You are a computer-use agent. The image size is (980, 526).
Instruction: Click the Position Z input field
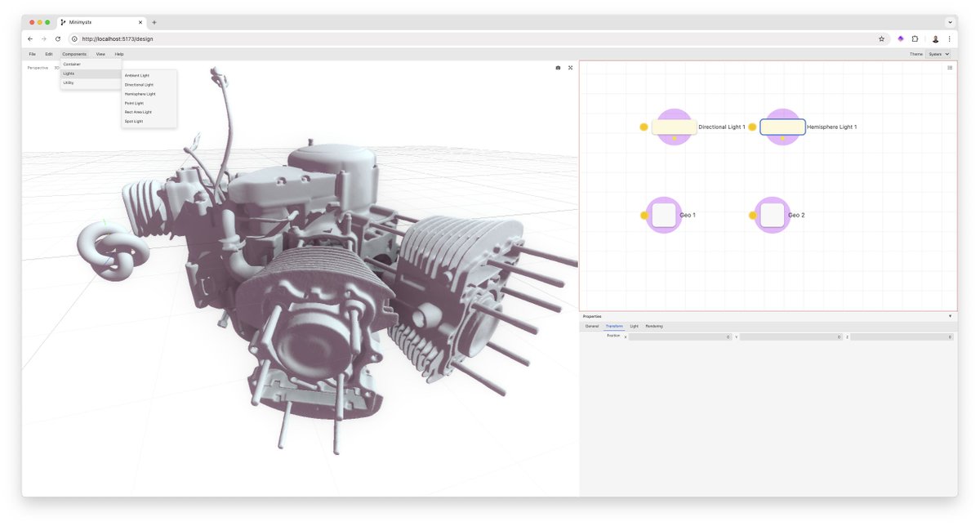[902, 337]
